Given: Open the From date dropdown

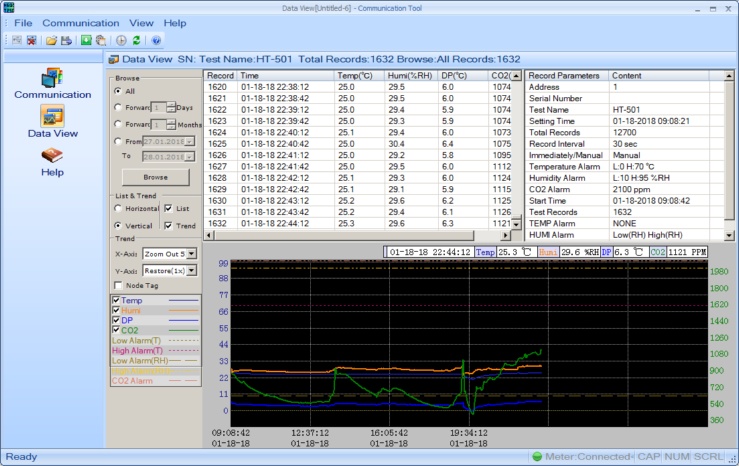Looking at the screenshot, I should coord(189,141).
